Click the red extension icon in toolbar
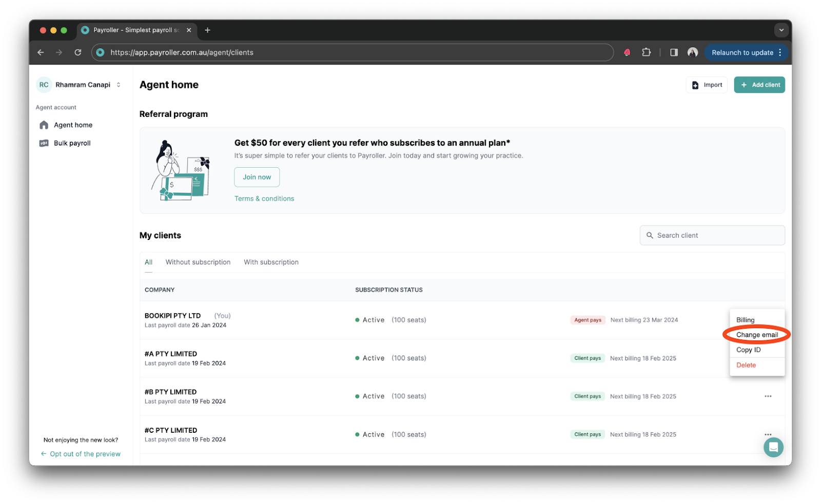 [627, 52]
